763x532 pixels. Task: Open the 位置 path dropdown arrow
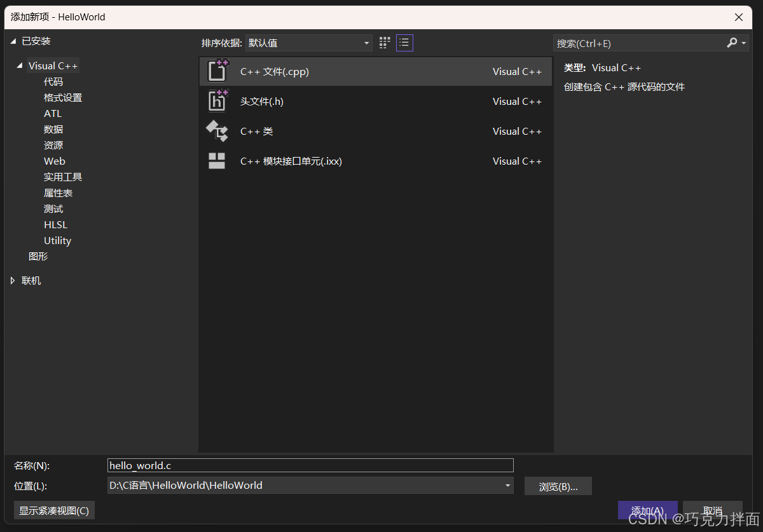tap(507, 486)
